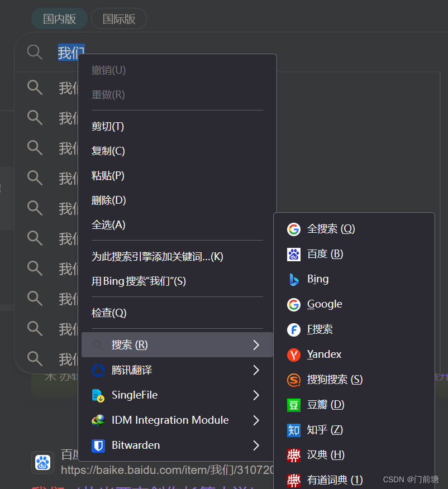448x489 pixels.
Task: Search with 知乎 (Z) label
Action: 325,430
